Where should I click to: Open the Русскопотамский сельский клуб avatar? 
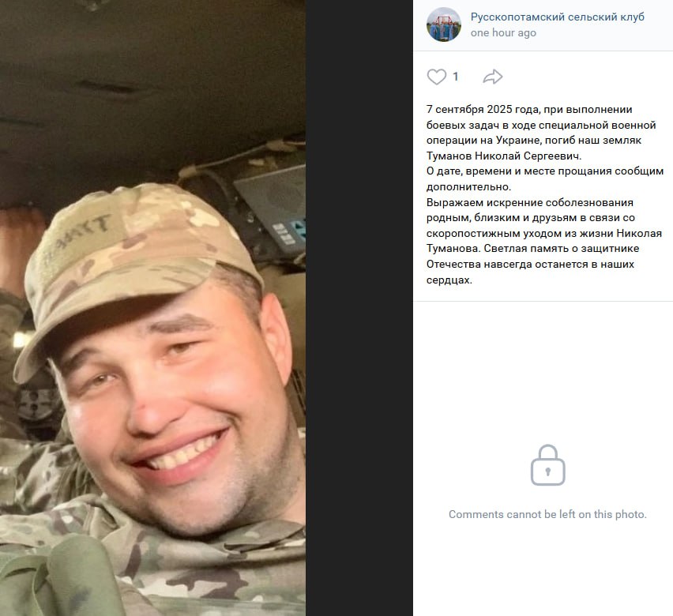[443, 24]
